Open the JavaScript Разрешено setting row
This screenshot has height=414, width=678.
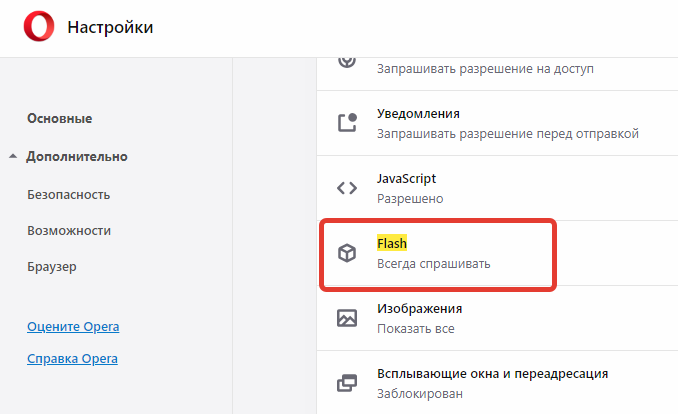click(x=497, y=188)
